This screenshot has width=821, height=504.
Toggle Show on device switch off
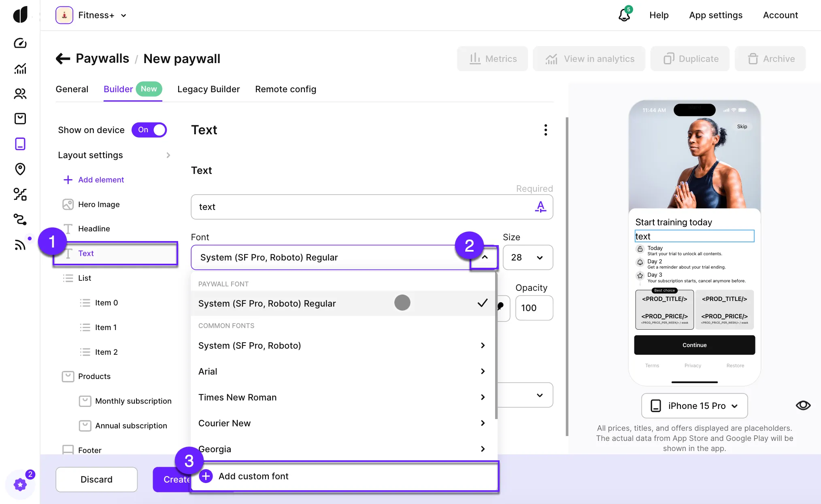click(149, 130)
